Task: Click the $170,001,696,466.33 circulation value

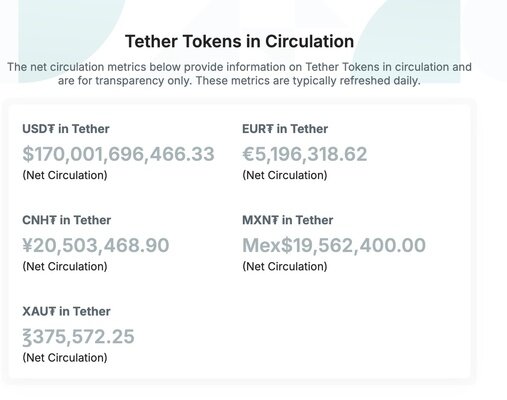Action: [118, 154]
